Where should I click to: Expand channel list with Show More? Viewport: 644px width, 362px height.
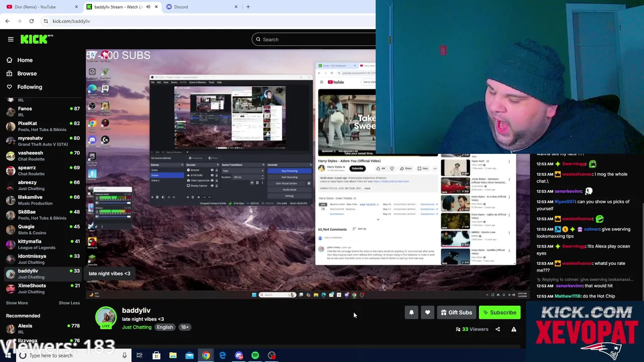coord(17,303)
